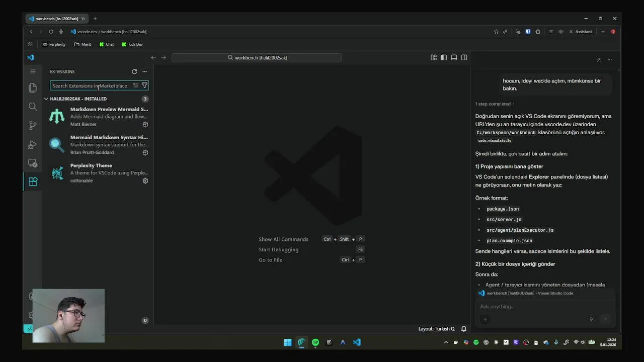The width and height of the screenshot is (644, 362).
Task: Open the hamburger application menu
Action: coord(33,71)
